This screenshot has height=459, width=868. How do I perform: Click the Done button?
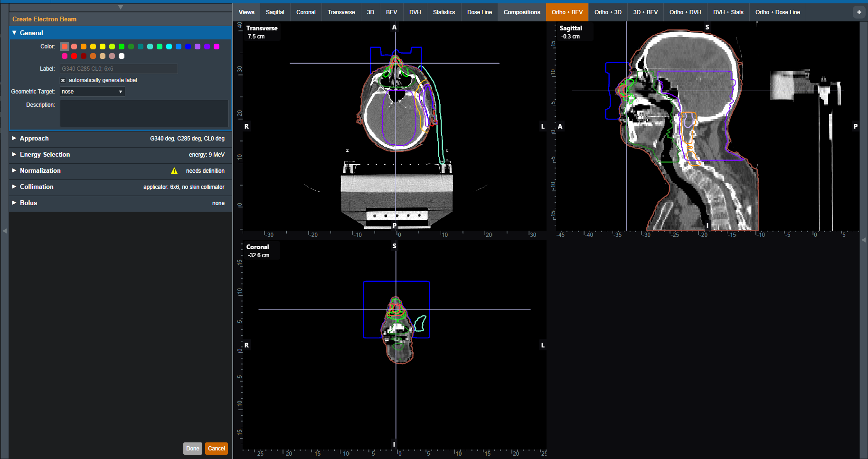click(x=192, y=449)
